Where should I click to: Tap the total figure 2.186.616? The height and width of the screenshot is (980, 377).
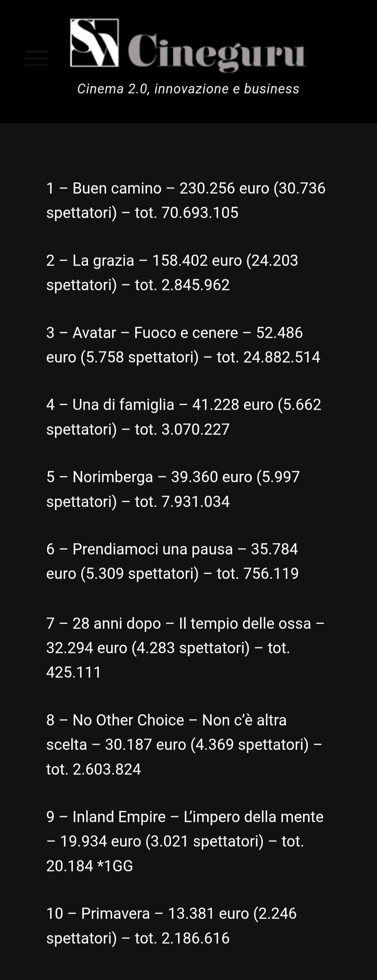click(195, 938)
